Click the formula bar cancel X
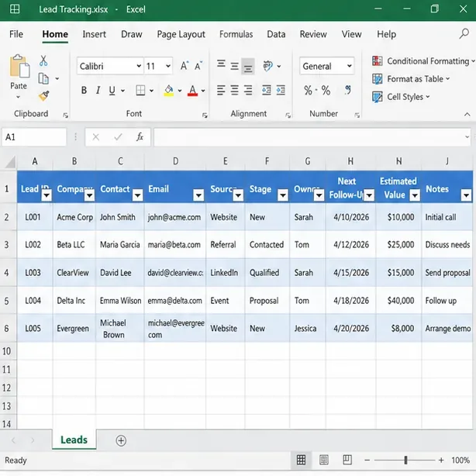The height and width of the screenshot is (476, 476). [96, 137]
